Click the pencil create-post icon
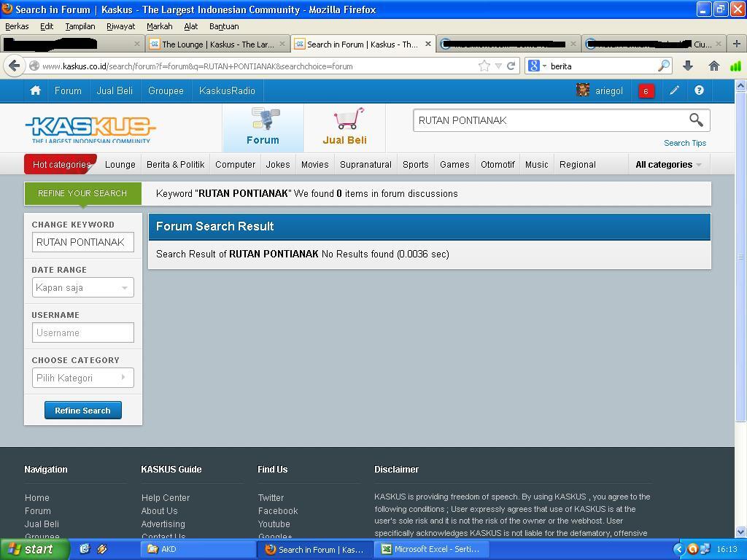The height and width of the screenshot is (560, 747). 674,90
